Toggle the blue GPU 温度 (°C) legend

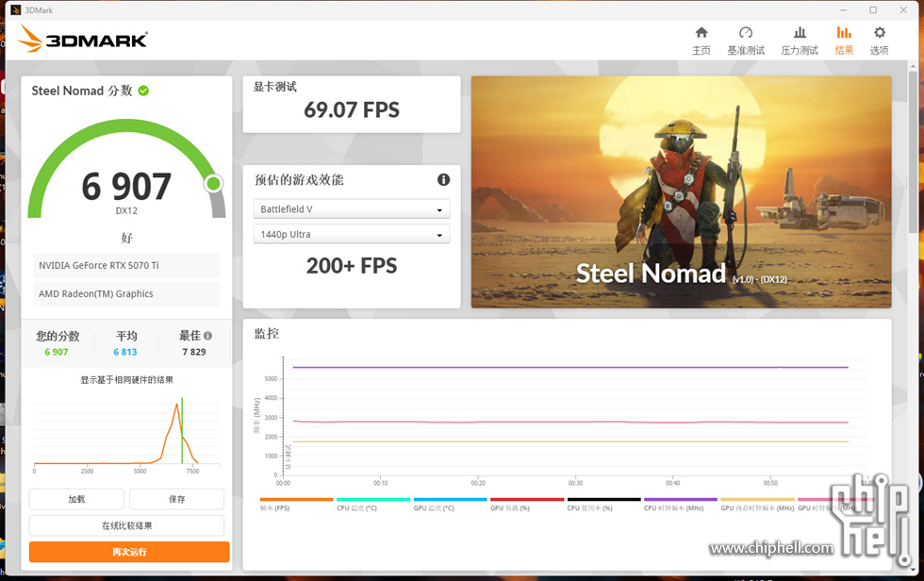pyautogui.click(x=451, y=505)
